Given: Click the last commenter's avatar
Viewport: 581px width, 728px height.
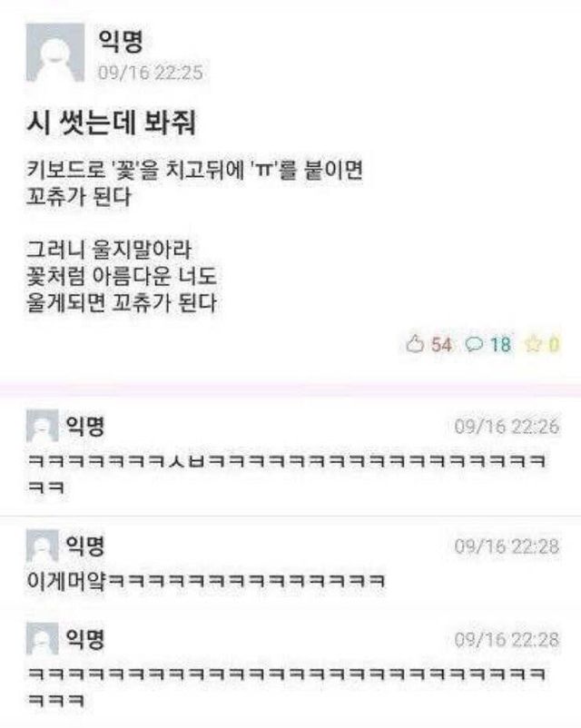Looking at the screenshot, I should coord(43,639).
